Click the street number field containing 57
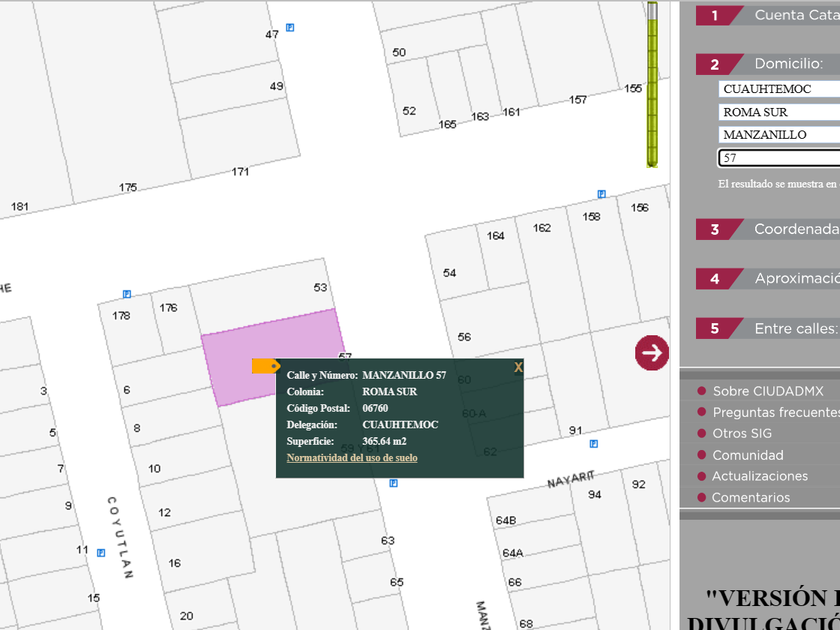 click(778, 158)
